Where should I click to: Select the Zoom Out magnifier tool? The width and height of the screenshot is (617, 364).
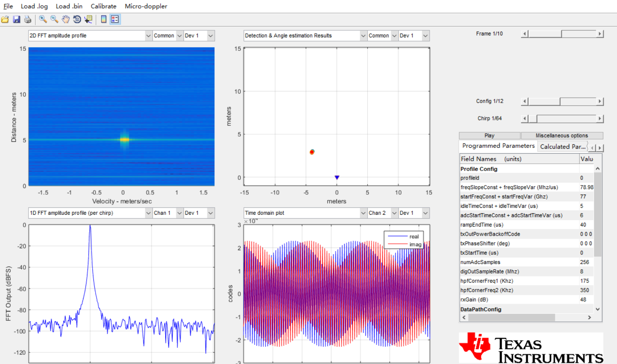[x=54, y=19]
